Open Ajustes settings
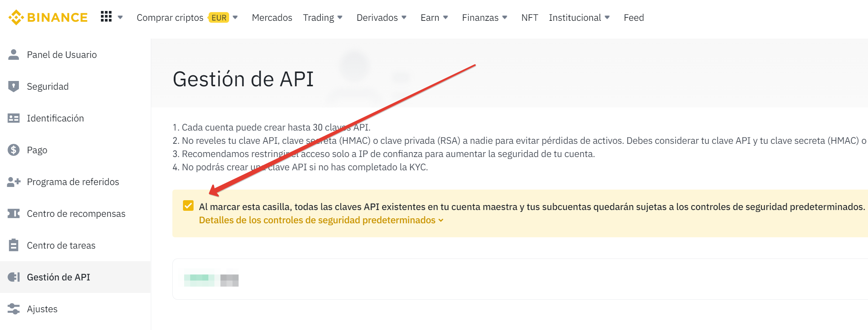The height and width of the screenshot is (330, 868). coord(42,309)
